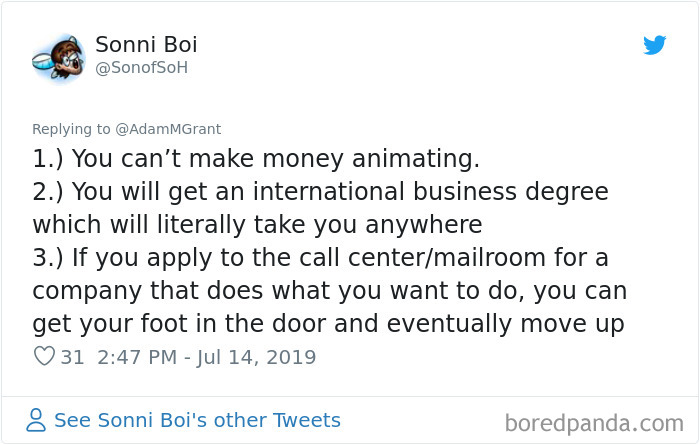Screen dimensions: 700x445
Task: Click the Twitter bird logo icon
Action: tap(654, 45)
